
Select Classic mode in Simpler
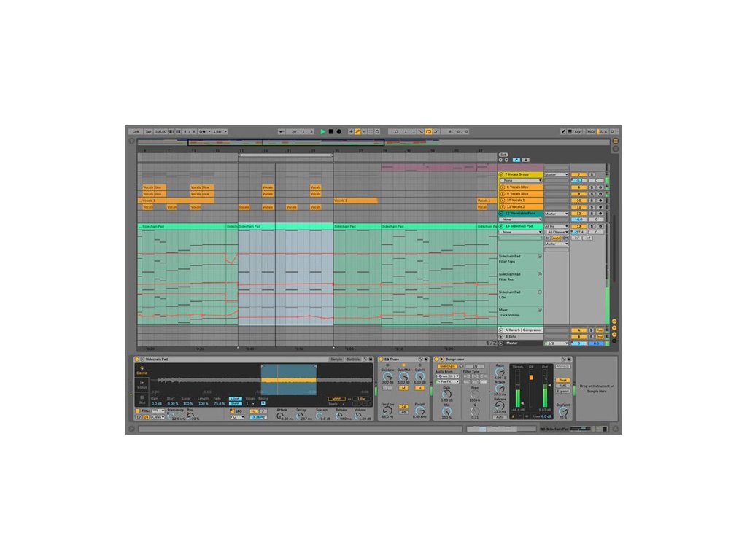click(142, 370)
